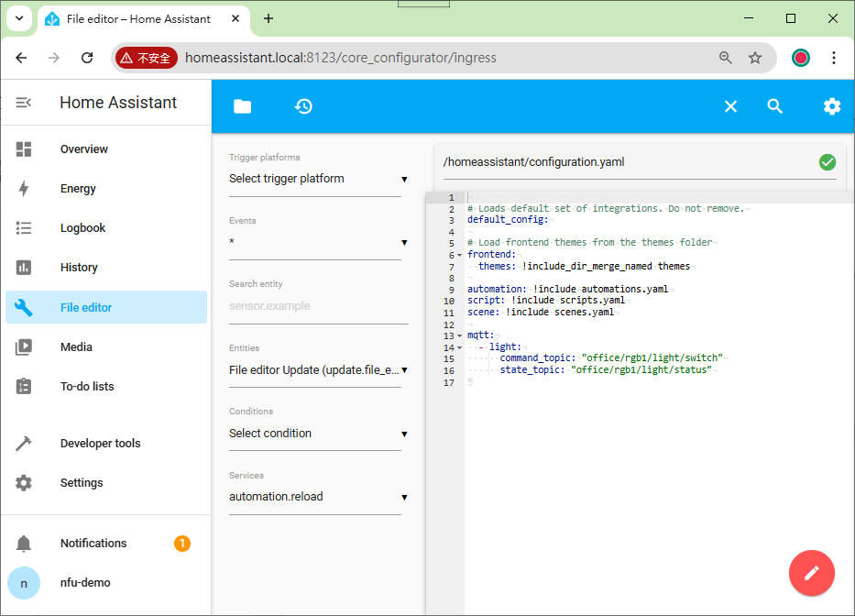The width and height of the screenshot is (855, 616).
Task: Click the browser back button
Action: point(21,58)
